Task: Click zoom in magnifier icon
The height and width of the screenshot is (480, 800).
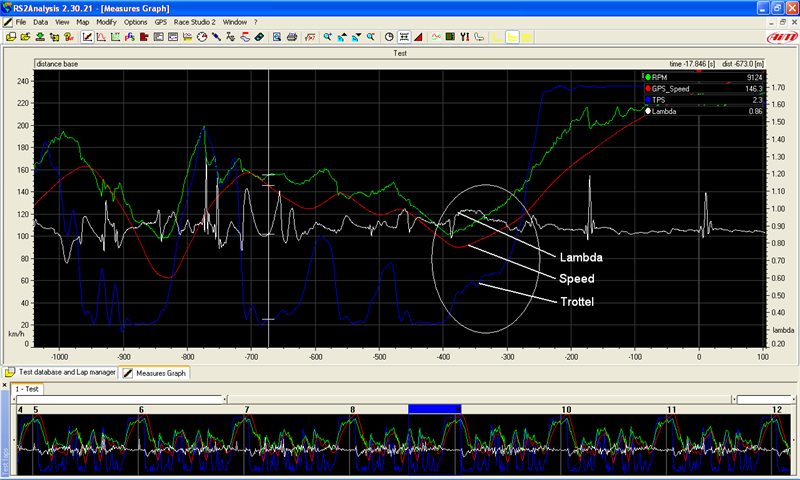Action: pos(328,37)
